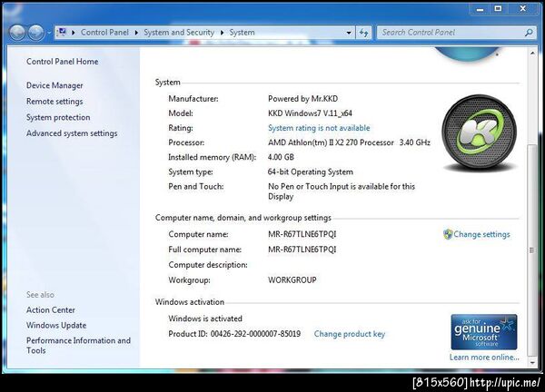Minimize the System window
Viewport: 545px width, 392px height.
tap(480, 9)
